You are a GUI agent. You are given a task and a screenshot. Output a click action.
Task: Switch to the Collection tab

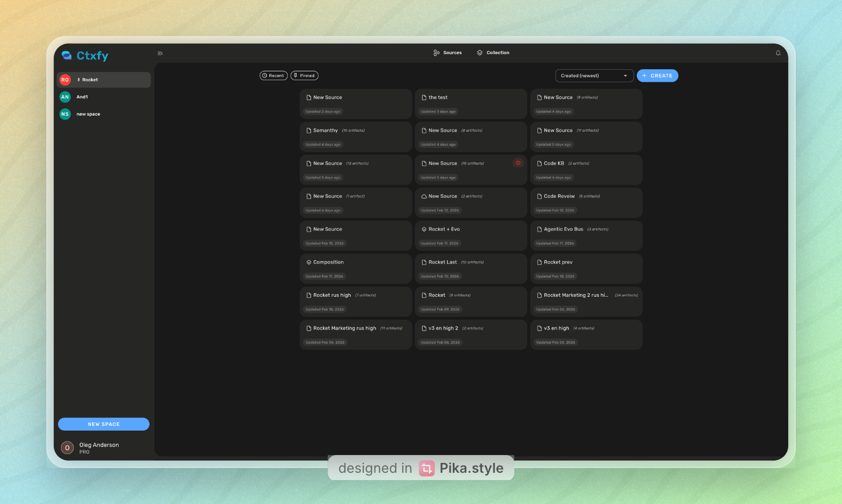[x=493, y=53]
